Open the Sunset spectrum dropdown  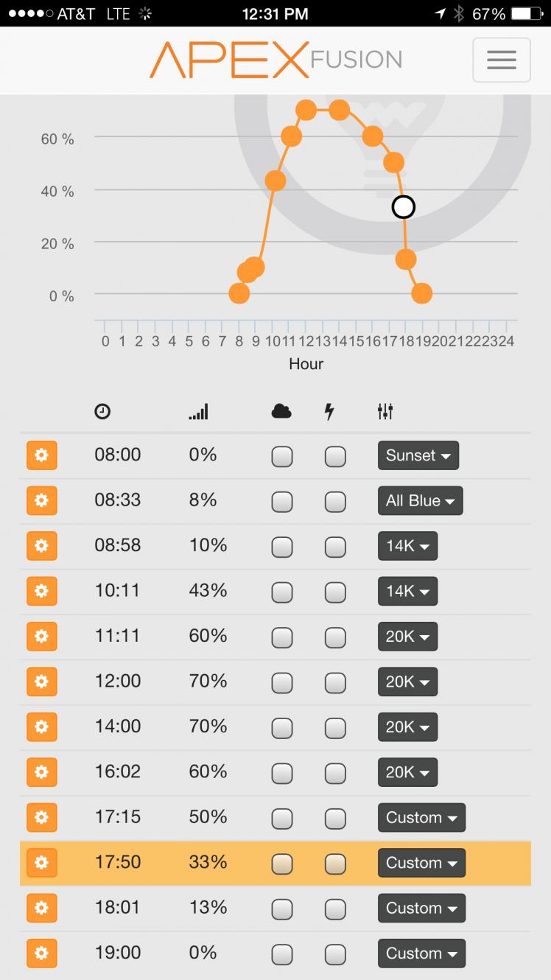(418, 455)
